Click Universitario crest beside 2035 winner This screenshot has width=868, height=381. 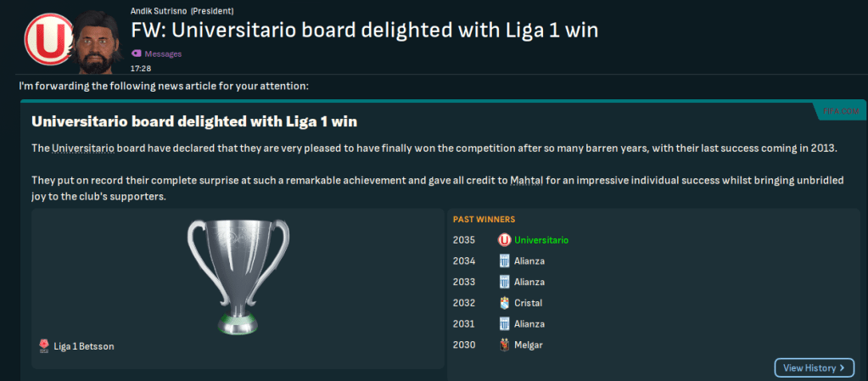point(504,240)
